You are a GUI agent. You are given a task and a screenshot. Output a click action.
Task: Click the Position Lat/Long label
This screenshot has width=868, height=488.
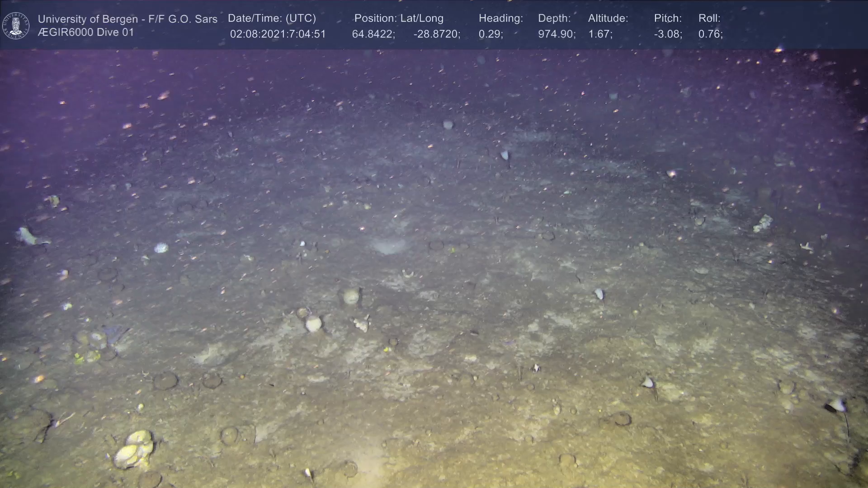[x=398, y=18]
